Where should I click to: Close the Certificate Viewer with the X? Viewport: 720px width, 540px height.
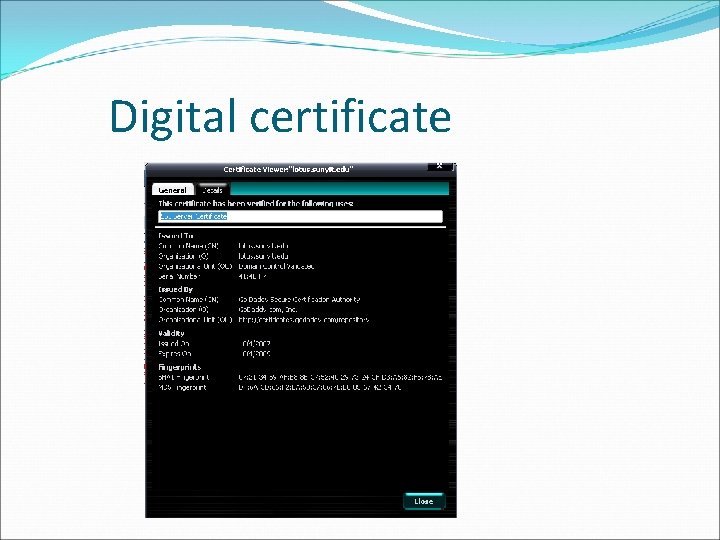(x=439, y=166)
